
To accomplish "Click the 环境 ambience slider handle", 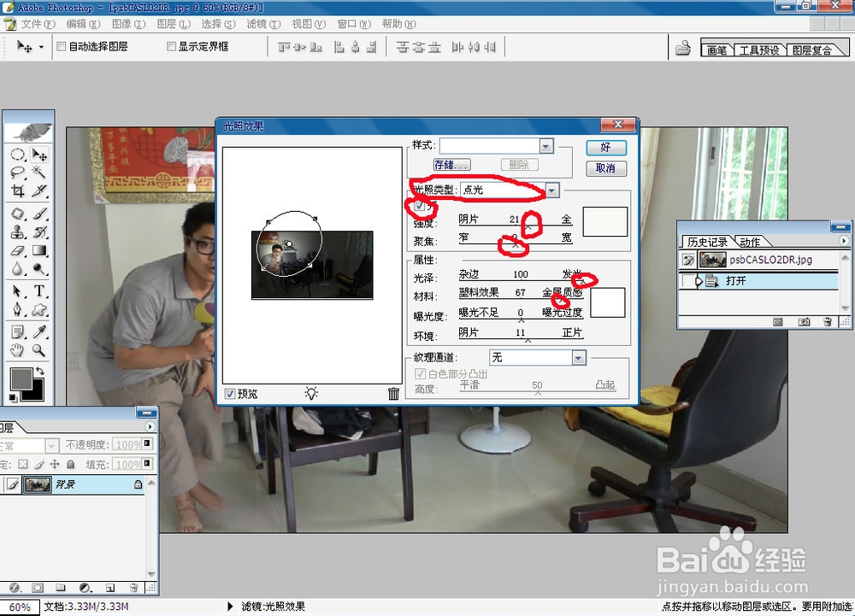I will [x=528, y=340].
